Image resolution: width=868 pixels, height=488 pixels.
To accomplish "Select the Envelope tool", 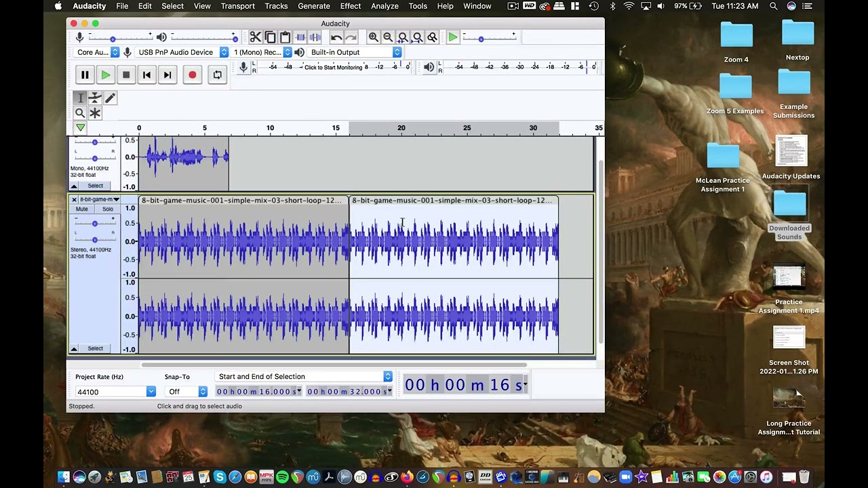I will tap(95, 98).
